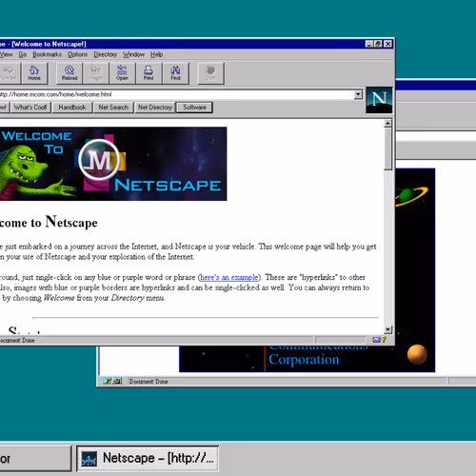Click the dimmed Images toolbar button

(x=95, y=73)
